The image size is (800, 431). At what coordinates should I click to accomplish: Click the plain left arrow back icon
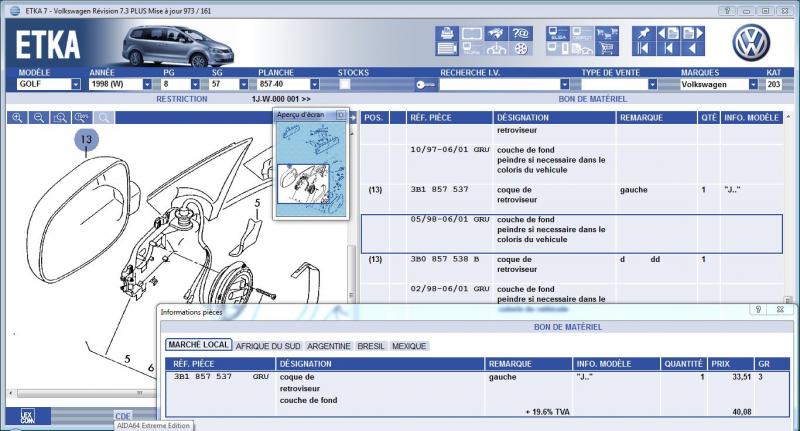click(x=693, y=49)
